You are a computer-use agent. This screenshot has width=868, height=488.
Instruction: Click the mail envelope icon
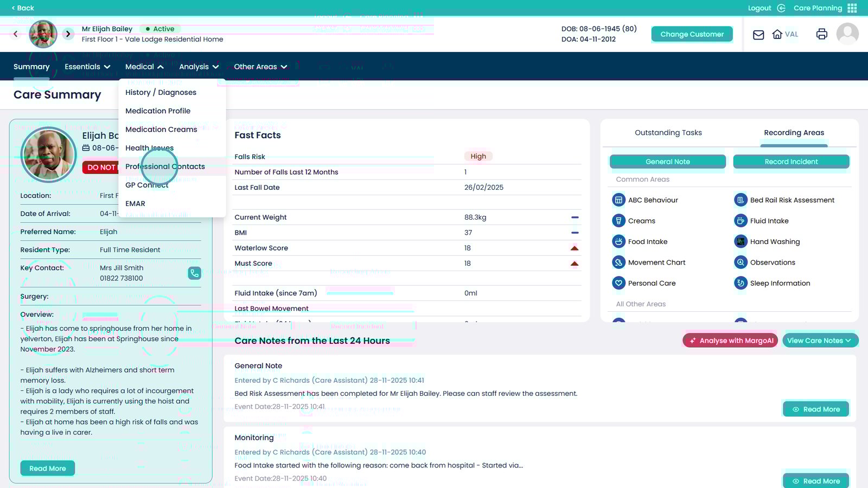point(758,35)
